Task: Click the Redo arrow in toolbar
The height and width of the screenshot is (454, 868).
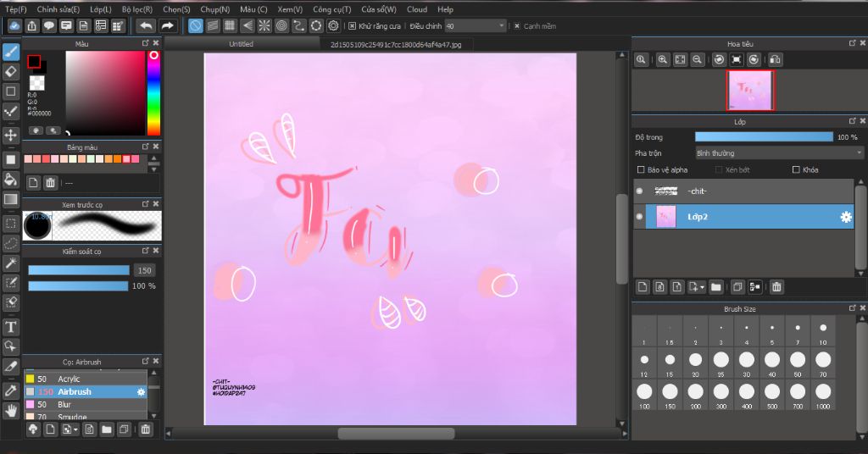Action: [x=167, y=25]
